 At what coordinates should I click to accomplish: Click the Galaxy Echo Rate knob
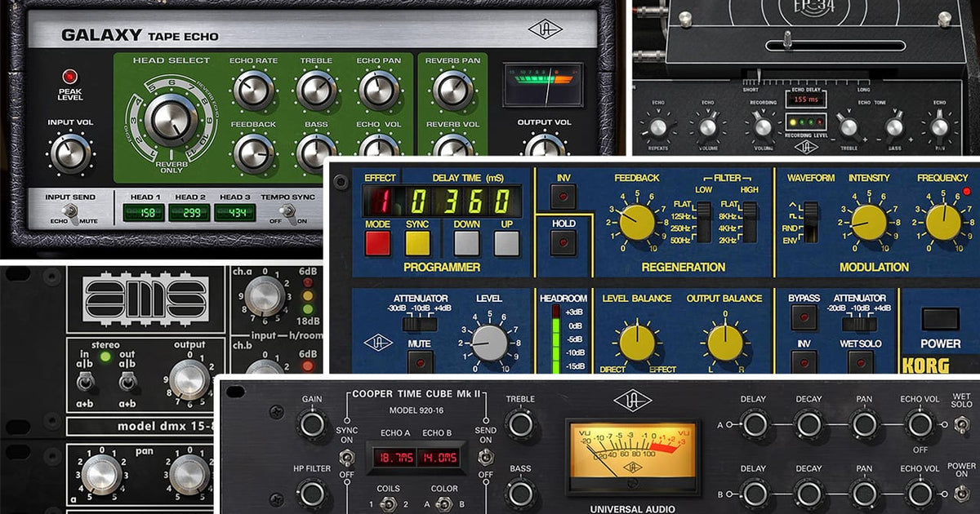pos(253,90)
